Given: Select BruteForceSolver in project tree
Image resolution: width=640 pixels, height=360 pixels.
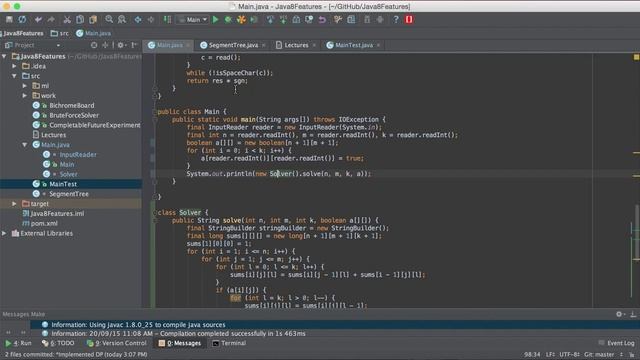Looking at the screenshot, I should (x=74, y=115).
